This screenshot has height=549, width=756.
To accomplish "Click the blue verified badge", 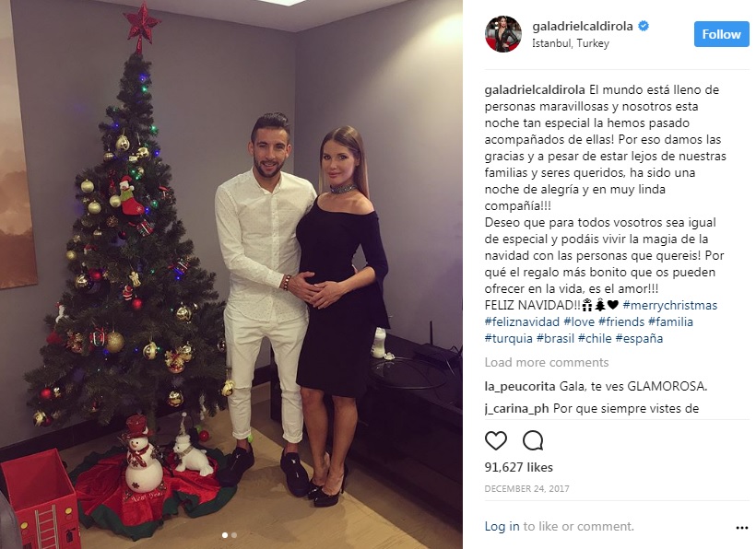I will coord(644,26).
